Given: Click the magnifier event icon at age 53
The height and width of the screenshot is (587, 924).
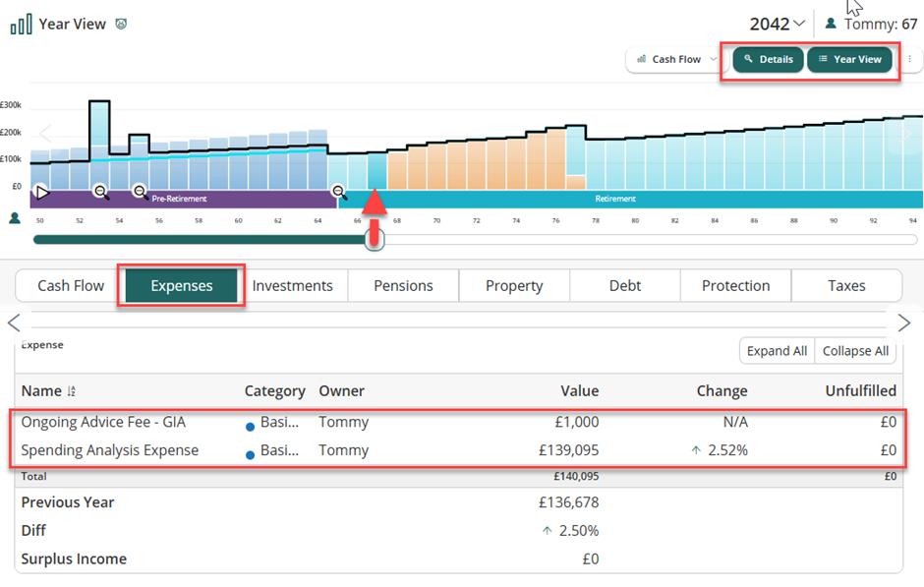Looking at the screenshot, I should 101,193.
